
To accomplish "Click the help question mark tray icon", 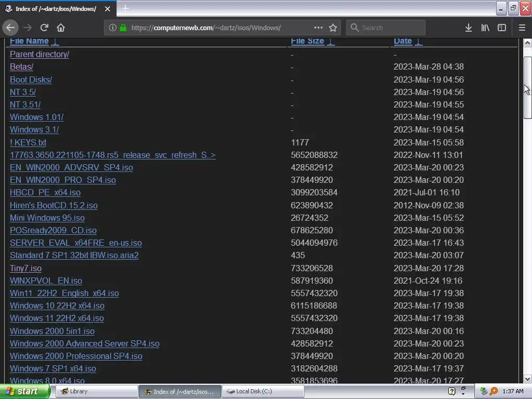I will point(451,392).
